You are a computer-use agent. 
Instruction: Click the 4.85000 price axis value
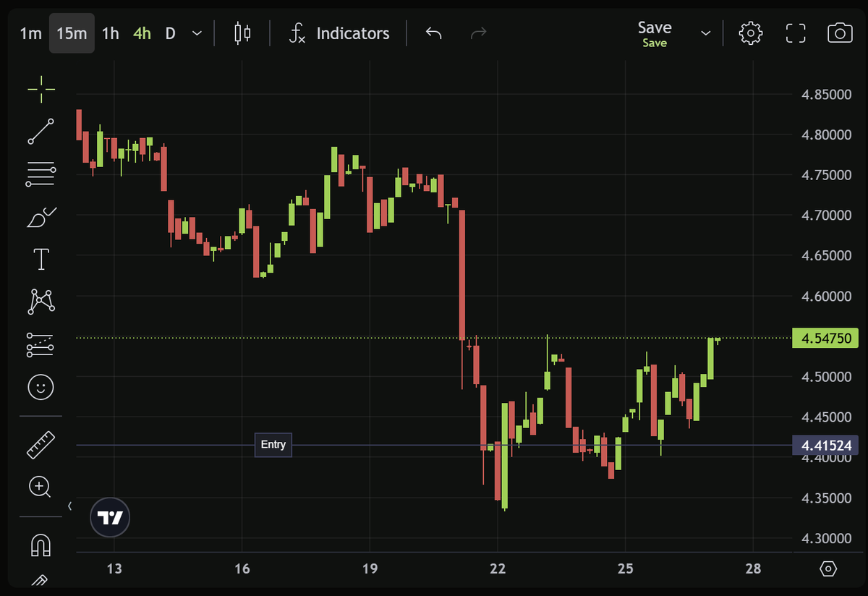click(826, 95)
